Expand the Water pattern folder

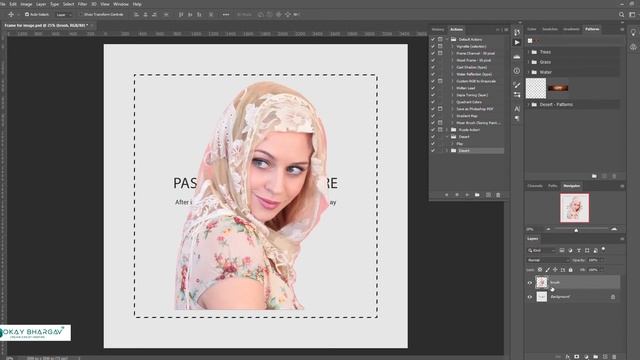[529, 72]
